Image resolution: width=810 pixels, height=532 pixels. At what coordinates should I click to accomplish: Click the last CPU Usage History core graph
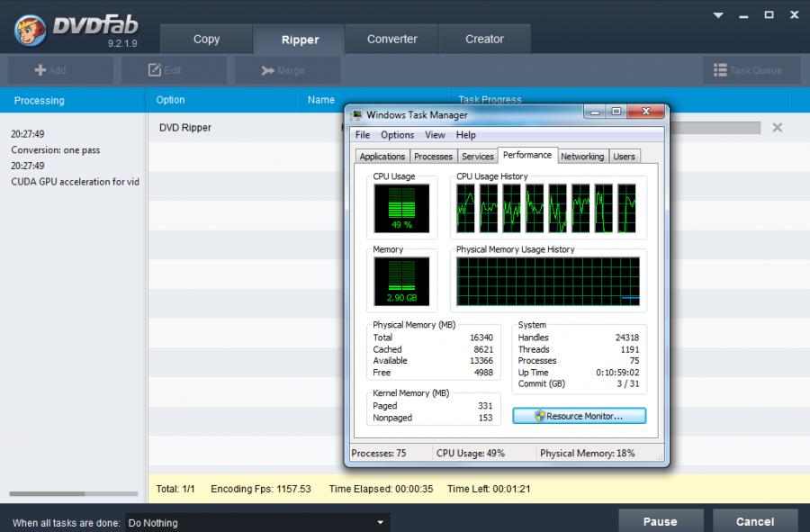(627, 208)
